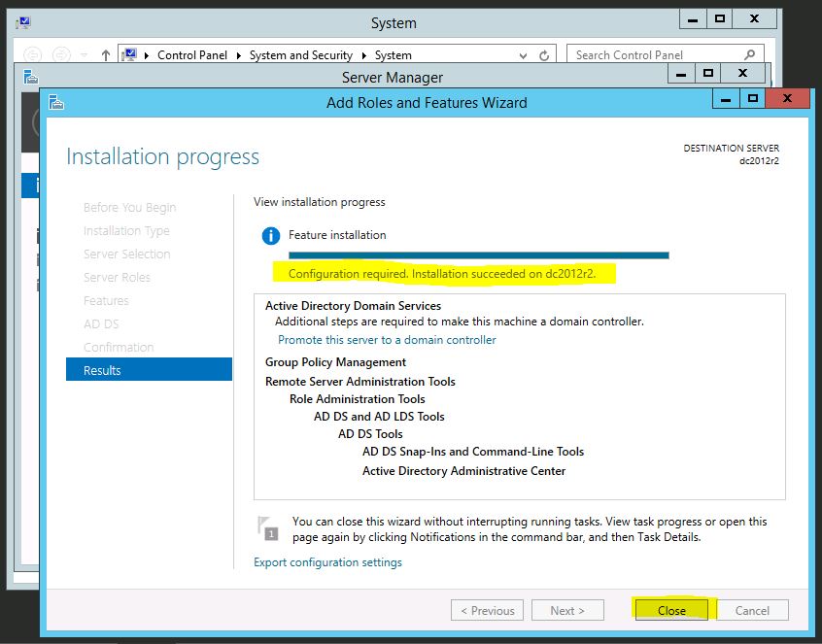
Task: Click the dc2012r2 destination server name
Action: pos(759,161)
